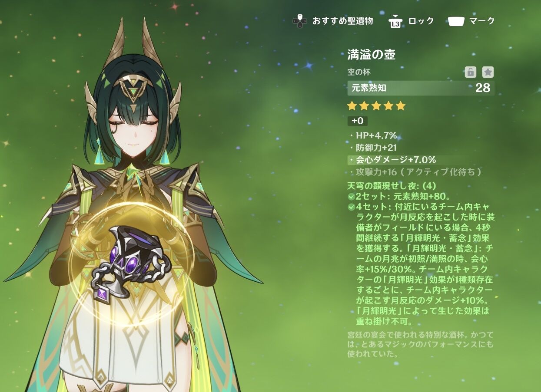Click the five-star rarity row
The height and width of the screenshot is (392, 541).
point(376,106)
